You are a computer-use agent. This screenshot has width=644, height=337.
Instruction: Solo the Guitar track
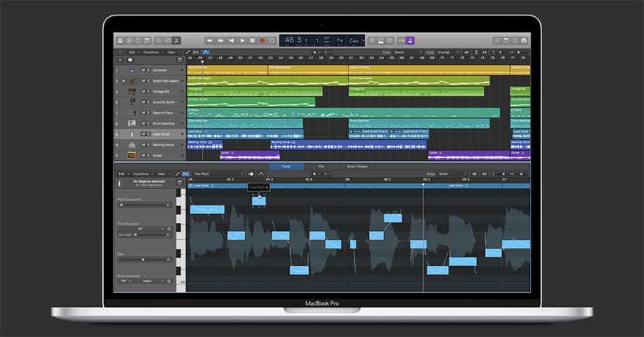[149, 156]
